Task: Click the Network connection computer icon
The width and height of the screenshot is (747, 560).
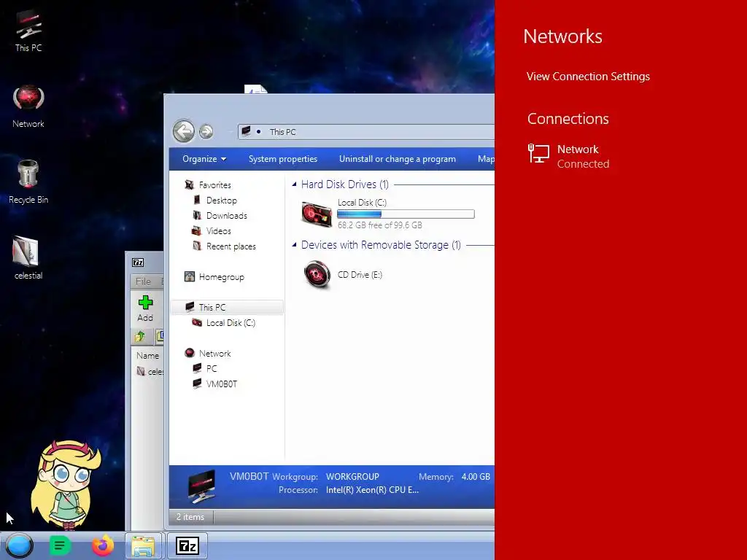Action: pyautogui.click(x=539, y=154)
